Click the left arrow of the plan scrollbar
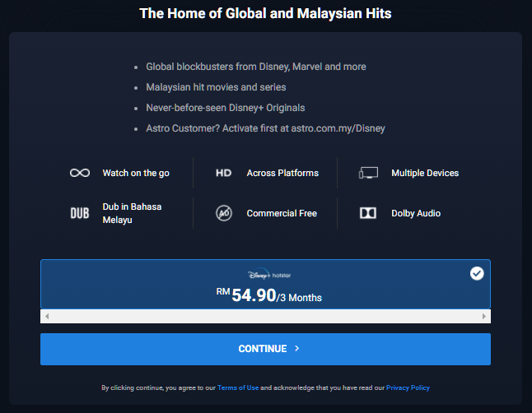Viewport: 532px width, 413px height. coord(47,317)
